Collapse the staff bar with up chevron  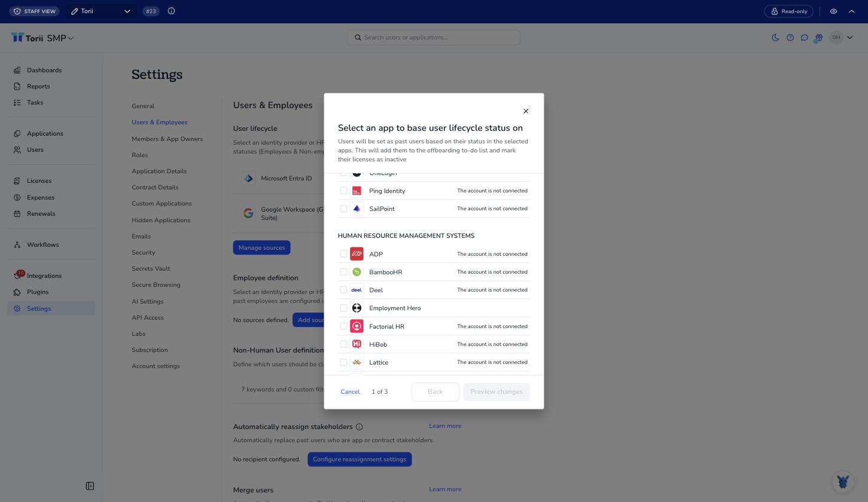(x=852, y=11)
